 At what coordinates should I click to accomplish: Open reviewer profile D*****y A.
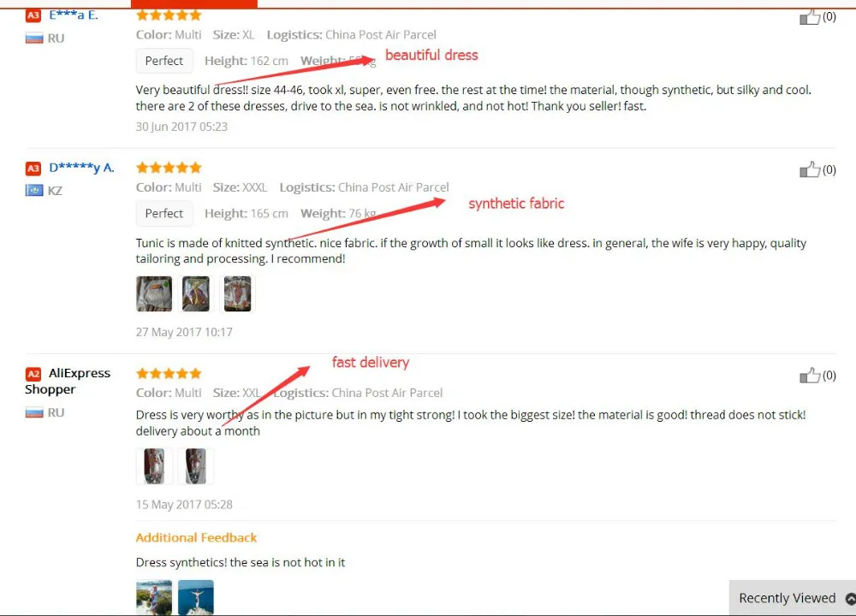pyautogui.click(x=82, y=168)
